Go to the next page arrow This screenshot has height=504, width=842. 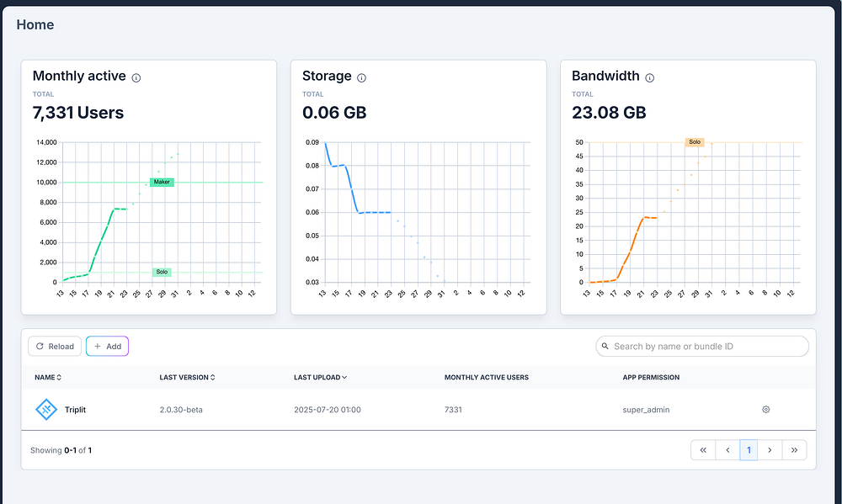point(770,450)
